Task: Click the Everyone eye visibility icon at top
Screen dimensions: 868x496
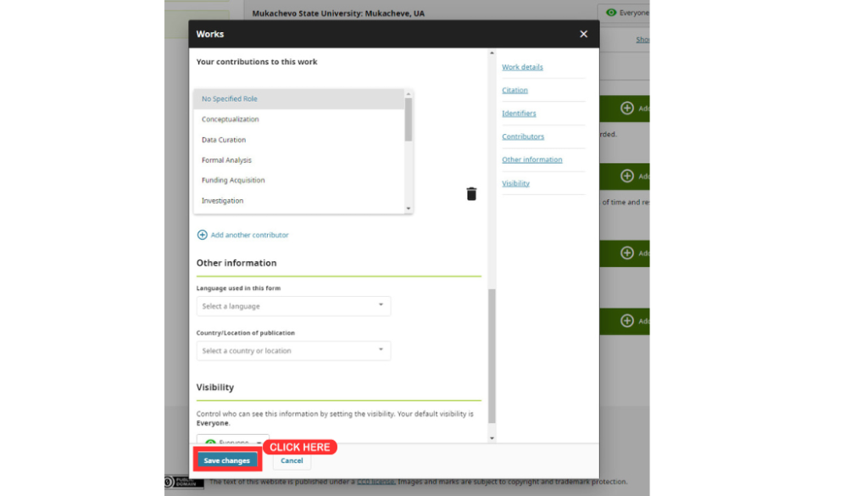Action: (x=611, y=13)
